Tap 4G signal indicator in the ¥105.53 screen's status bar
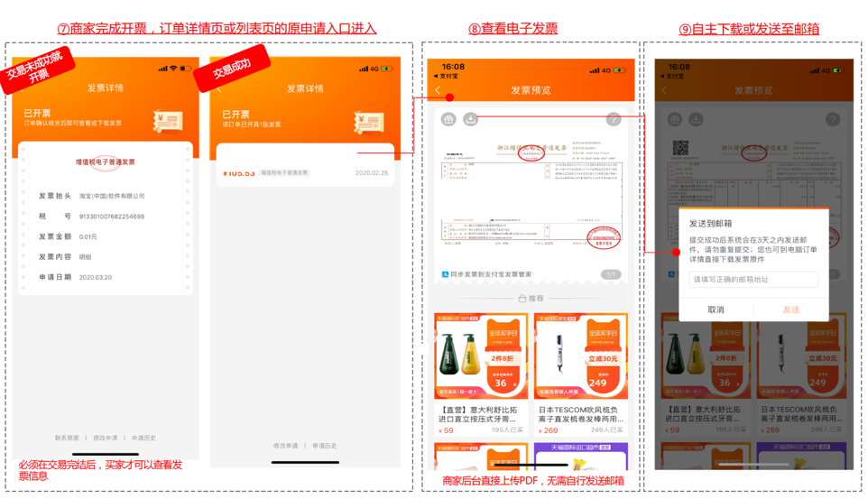The width and height of the screenshot is (868, 499). pos(374,69)
